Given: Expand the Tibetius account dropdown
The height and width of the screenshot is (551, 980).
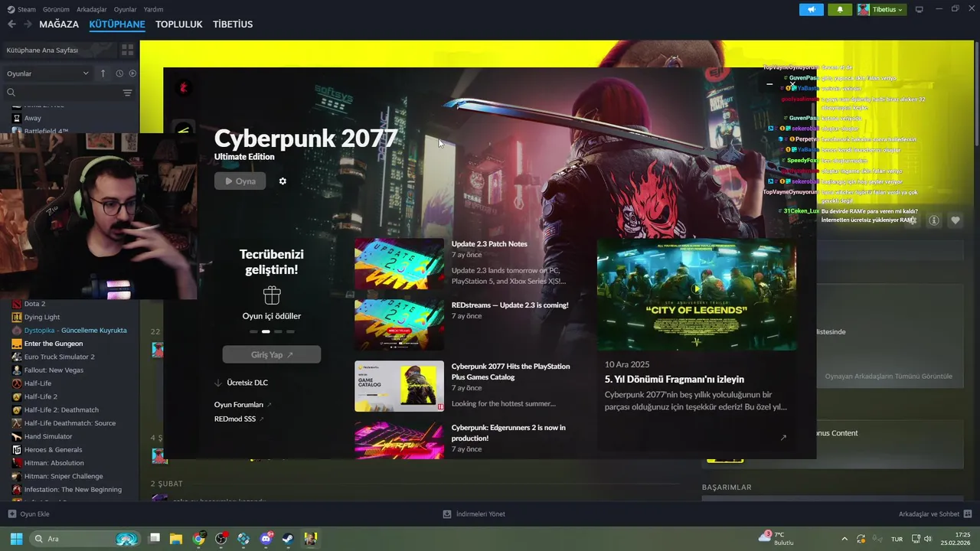Looking at the screenshot, I should pos(881,9).
